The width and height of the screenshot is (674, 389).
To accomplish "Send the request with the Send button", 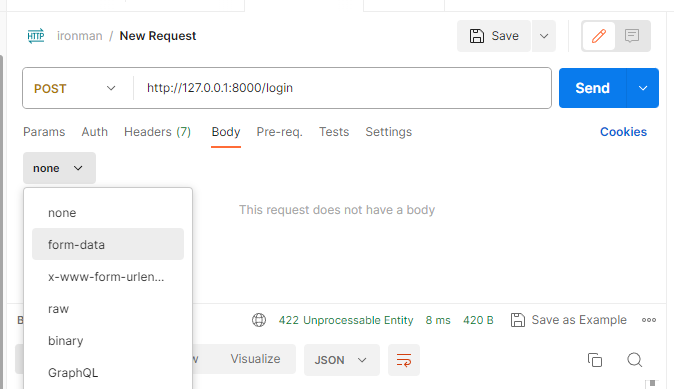I will click(x=593, y=88).
